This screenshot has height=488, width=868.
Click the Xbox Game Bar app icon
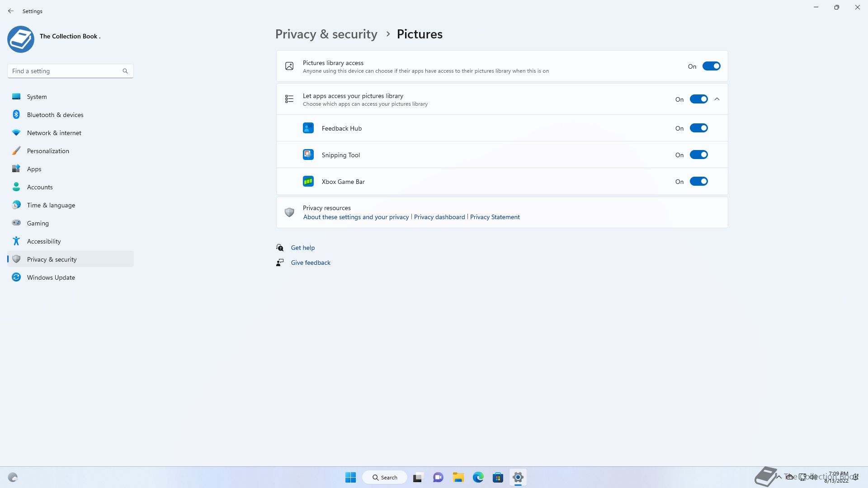click(308, 181)
